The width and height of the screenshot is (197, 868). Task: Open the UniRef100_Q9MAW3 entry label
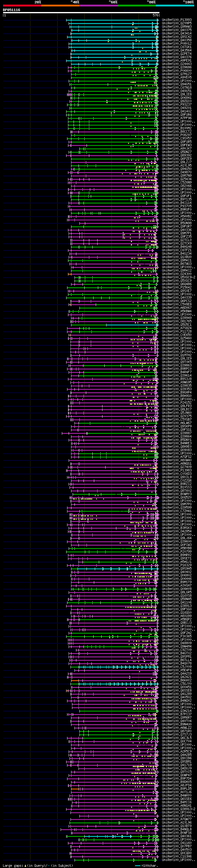[x=177, y=26]
